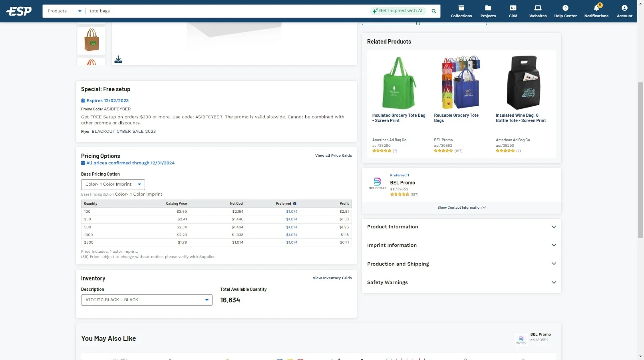The image size is (644, 360).
Task: Expand the Imprint Information section
Action: coord(461,245)
